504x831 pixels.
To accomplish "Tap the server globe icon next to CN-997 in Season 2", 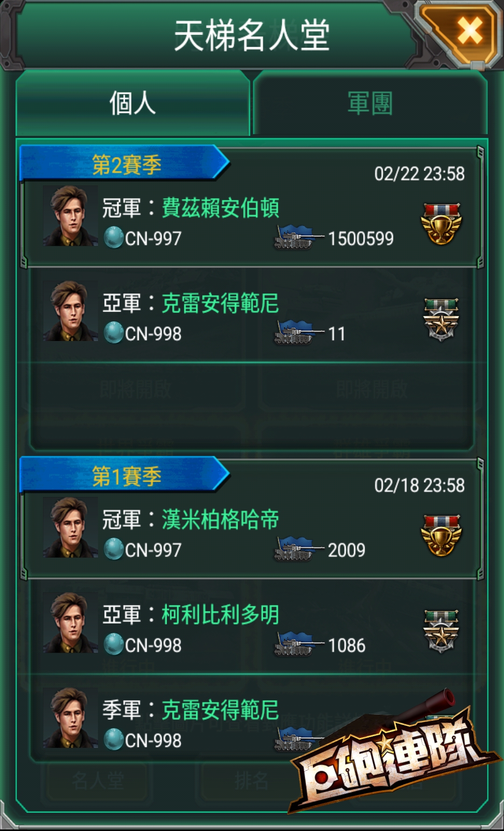I will click(113, 237).
